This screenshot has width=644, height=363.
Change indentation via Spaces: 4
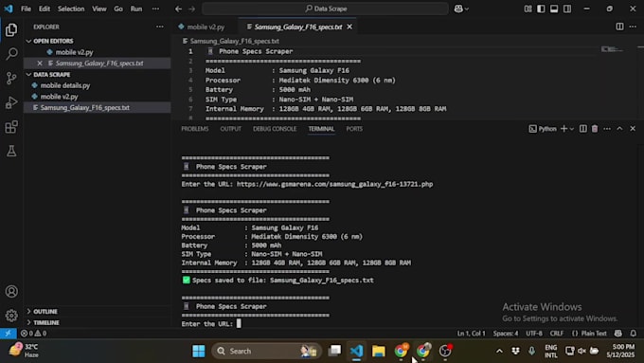click(x=506, y=333)
